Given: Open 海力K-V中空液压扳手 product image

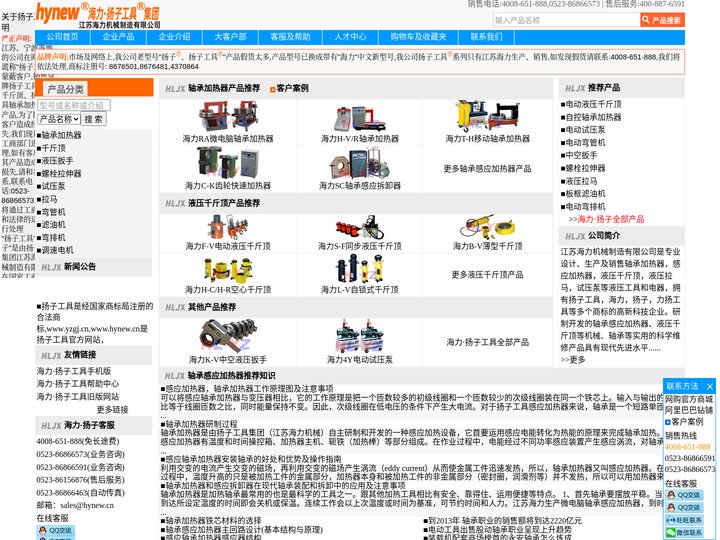Looking at the screenshot, I should point(228,336).
